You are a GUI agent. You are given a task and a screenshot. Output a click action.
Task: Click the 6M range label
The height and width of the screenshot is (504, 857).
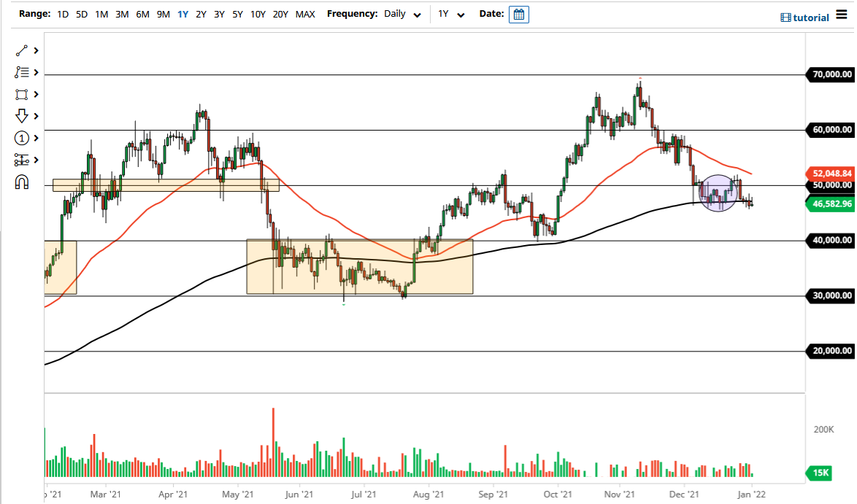click(x=142, y=14)
